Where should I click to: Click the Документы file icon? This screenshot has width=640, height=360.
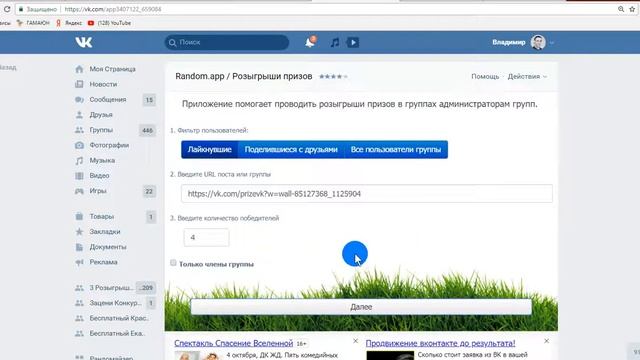coord(79,247)
